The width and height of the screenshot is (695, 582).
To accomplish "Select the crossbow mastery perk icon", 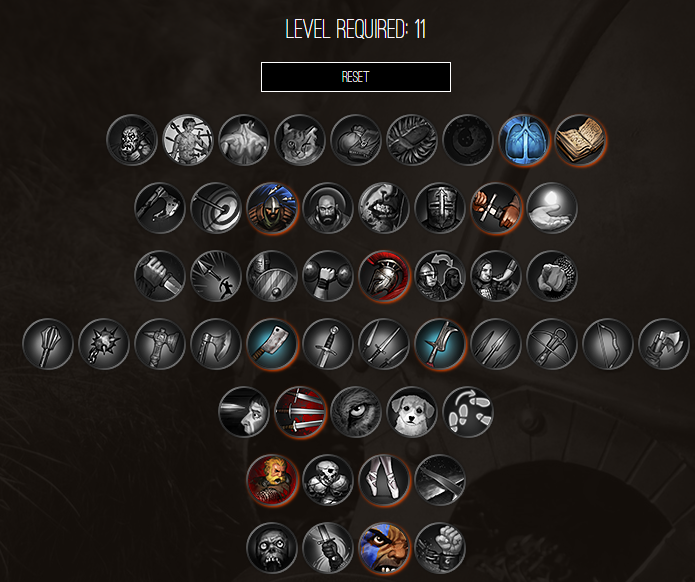I will (552, 344).
